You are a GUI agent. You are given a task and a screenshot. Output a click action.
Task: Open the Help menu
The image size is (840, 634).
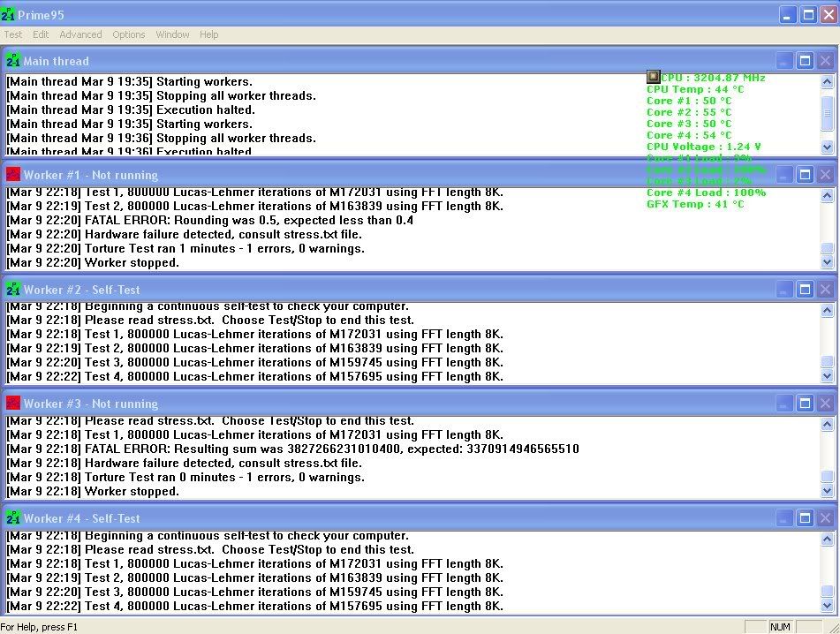pos(209,34)
